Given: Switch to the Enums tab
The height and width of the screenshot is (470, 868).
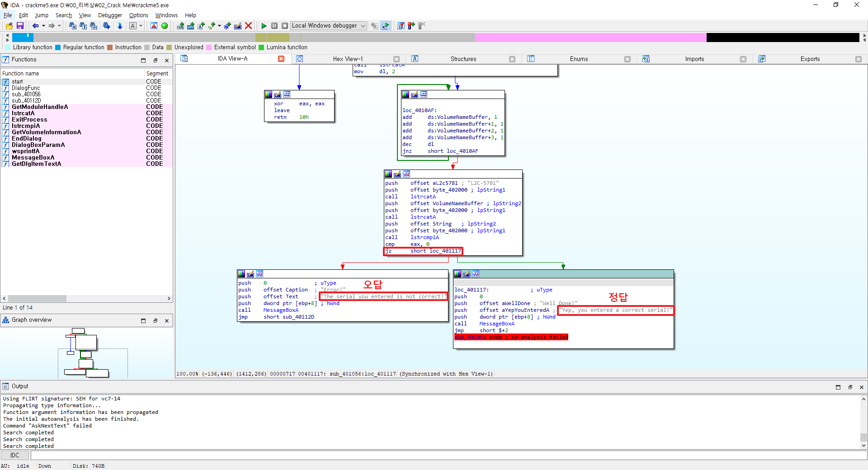Looking at the screenshot, I should click(x=579, y=59).
